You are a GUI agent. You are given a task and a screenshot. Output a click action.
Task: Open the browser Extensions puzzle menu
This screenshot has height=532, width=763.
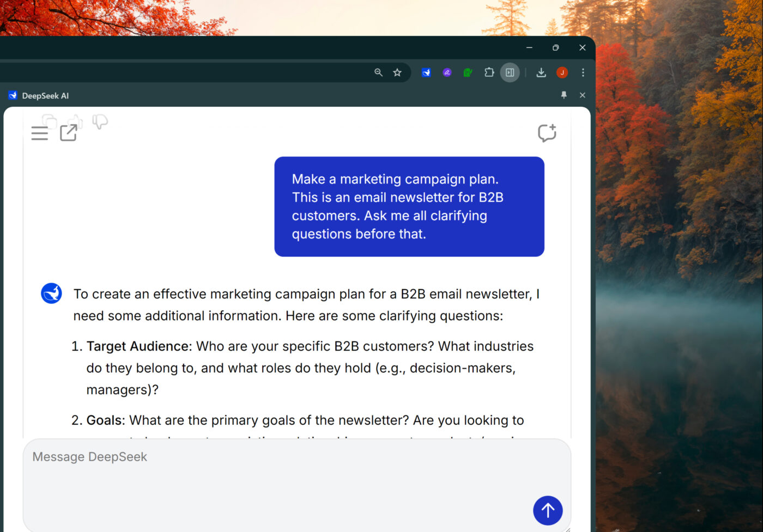click(489, 72)
